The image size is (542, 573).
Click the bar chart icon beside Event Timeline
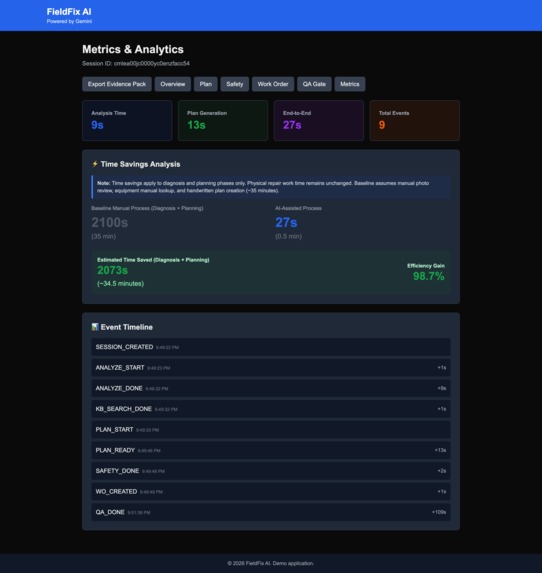95,327
